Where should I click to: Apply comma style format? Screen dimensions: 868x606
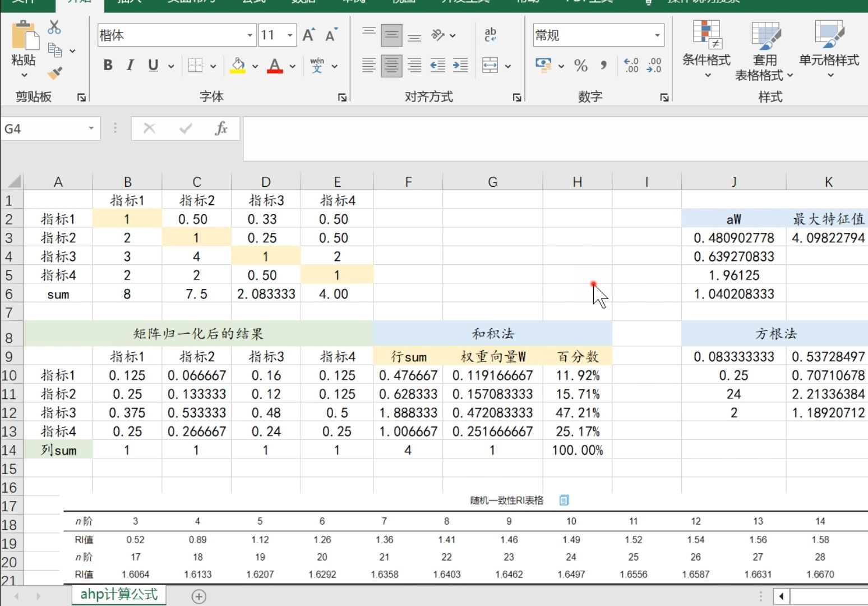[x=604, y=65]
